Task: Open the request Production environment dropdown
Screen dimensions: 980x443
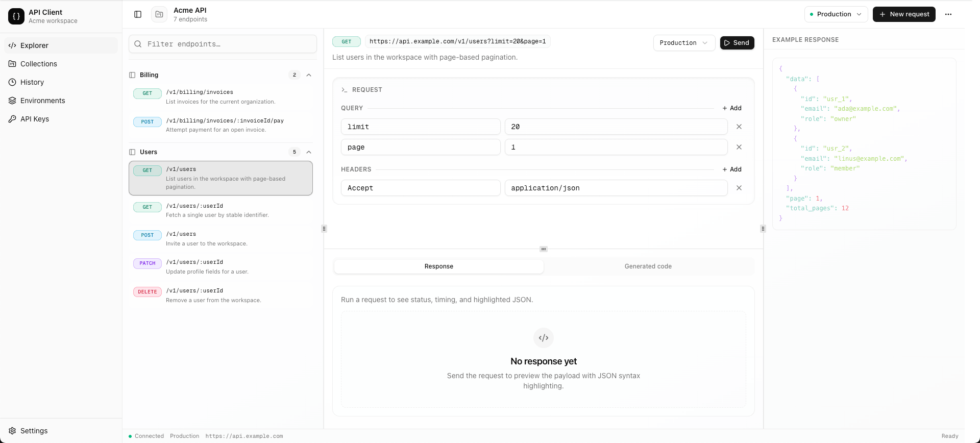Action: 684,43
